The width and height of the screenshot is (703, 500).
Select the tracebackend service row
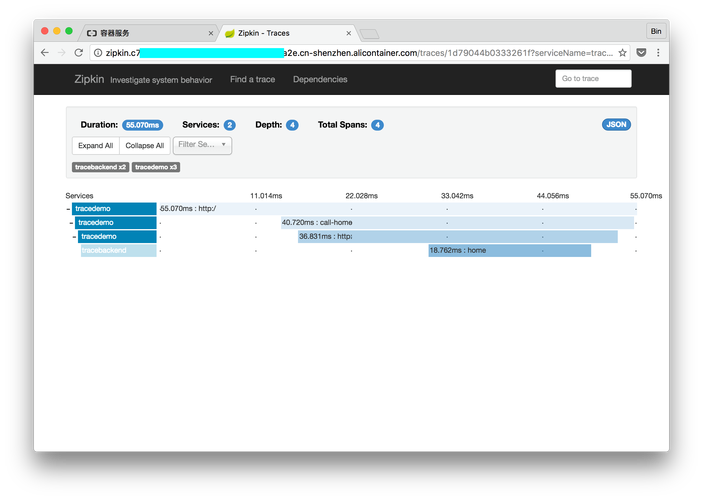[118, 250]
